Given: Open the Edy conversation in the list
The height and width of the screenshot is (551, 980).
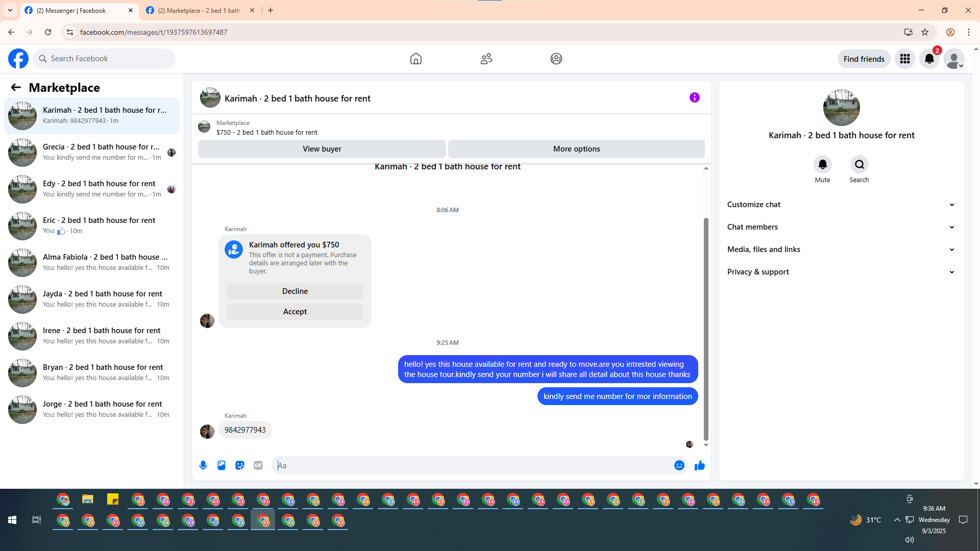Looking at the screenshot, I should click(x=92, y=189).
